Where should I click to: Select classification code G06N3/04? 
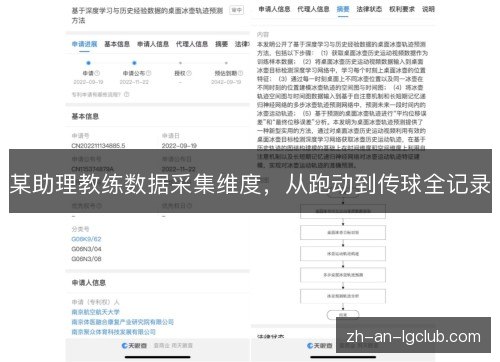[x=86, y=249]
